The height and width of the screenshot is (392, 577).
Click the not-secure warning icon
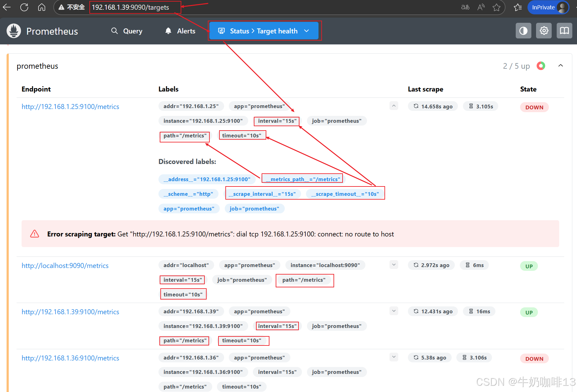(62, 7)
